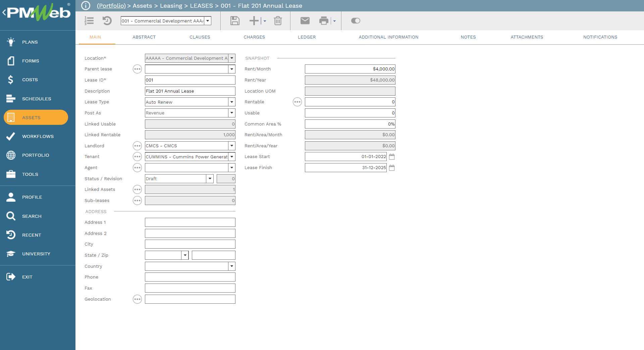Click the Rent/Month input field
The image size is (644, 350).
(350, 69)
